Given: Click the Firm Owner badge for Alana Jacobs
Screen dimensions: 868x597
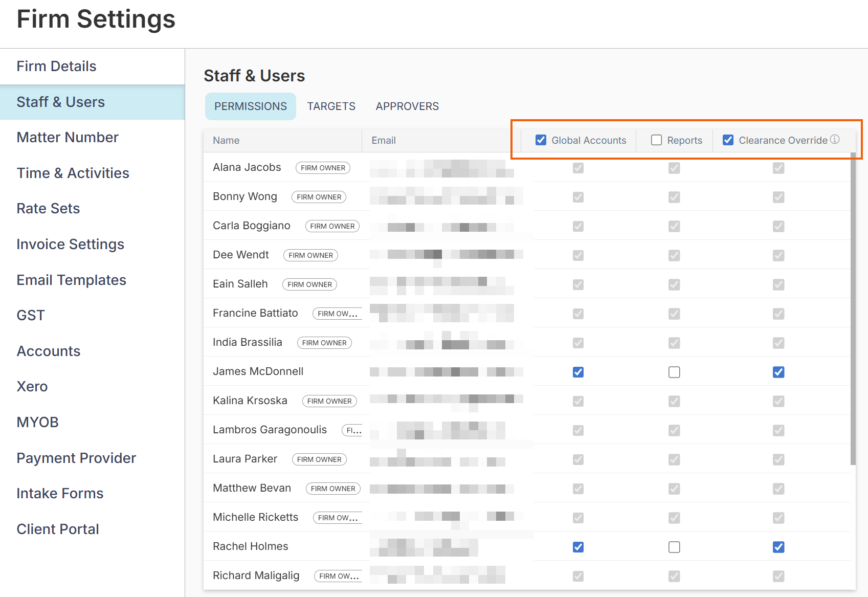Looking at the screenshot, I should pos(323,168).
